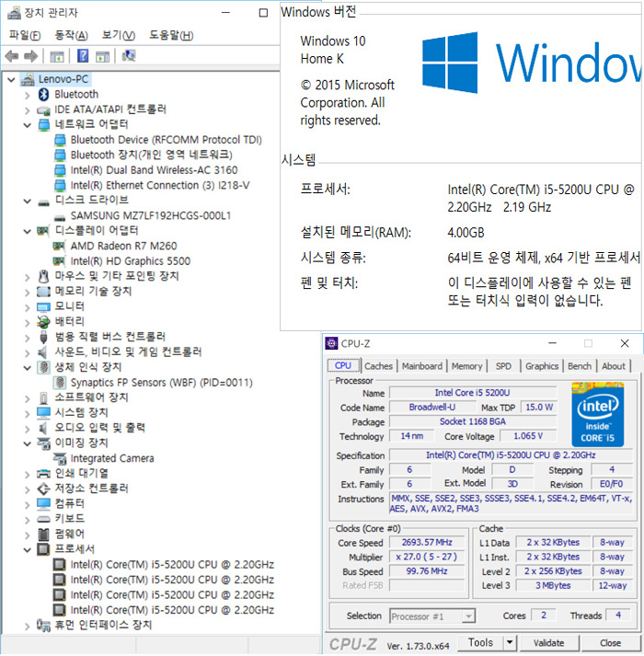Collapse the Lenovo-PC root node
Viewport: 644px width, 656px height.
tap(11, 79)
